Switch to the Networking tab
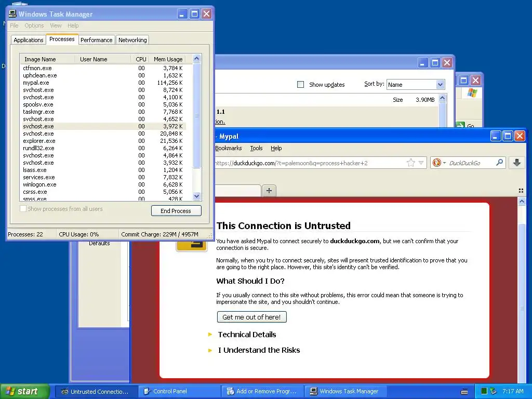This screenshot has width=532, height=399. (x=132, y=40)
